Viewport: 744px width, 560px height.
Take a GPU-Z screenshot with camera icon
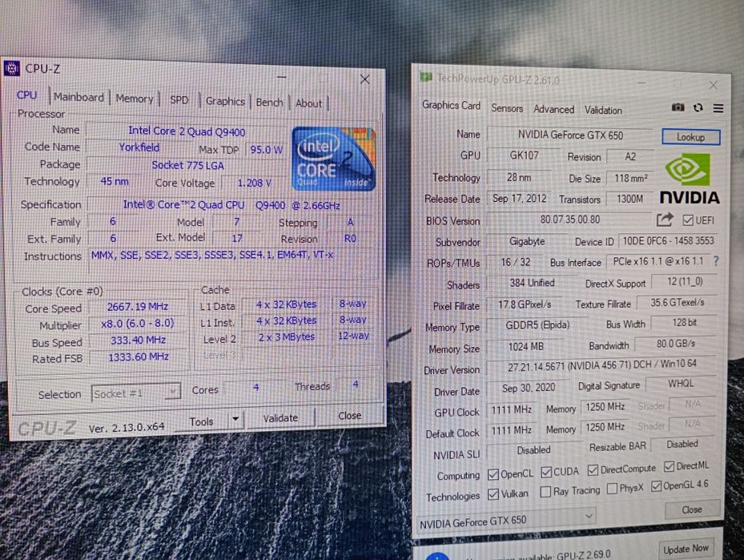678,107
